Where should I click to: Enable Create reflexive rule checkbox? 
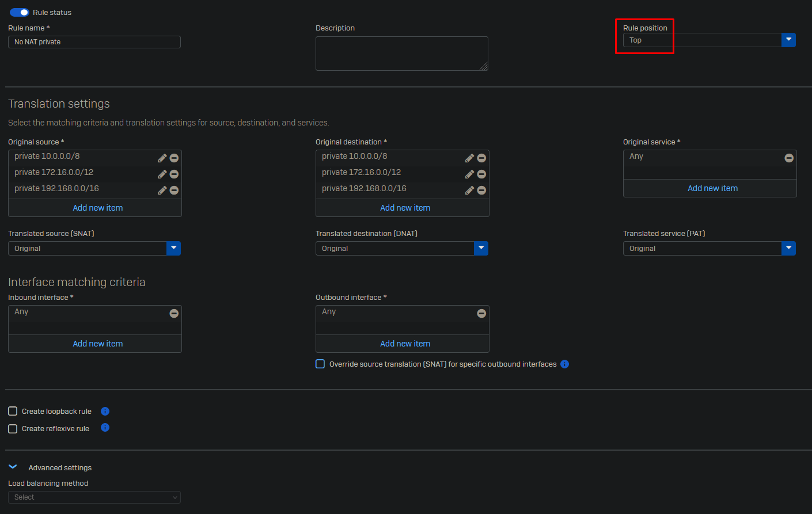point(13,429)
